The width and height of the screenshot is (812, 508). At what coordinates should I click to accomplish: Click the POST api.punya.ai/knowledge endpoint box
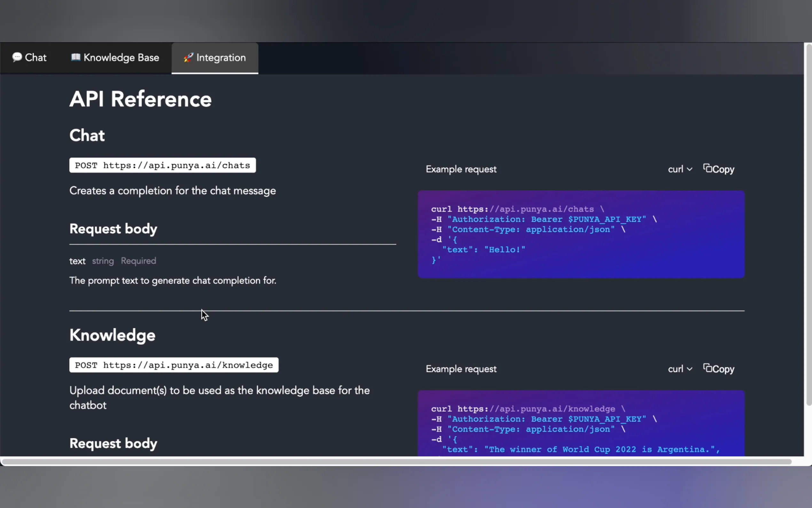point(174,365)
